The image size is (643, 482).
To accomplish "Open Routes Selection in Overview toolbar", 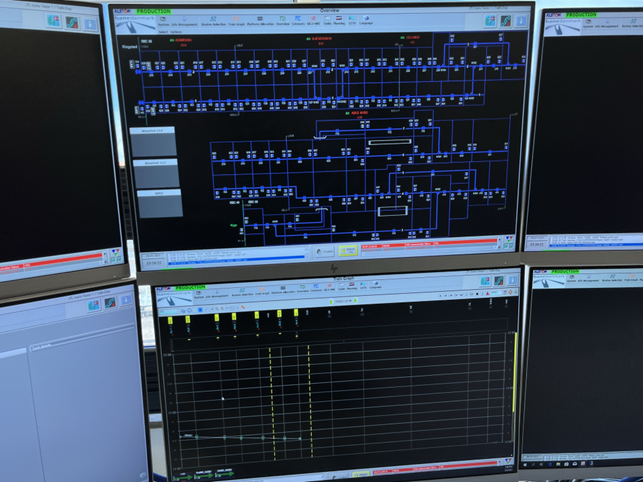I will 213,21.
